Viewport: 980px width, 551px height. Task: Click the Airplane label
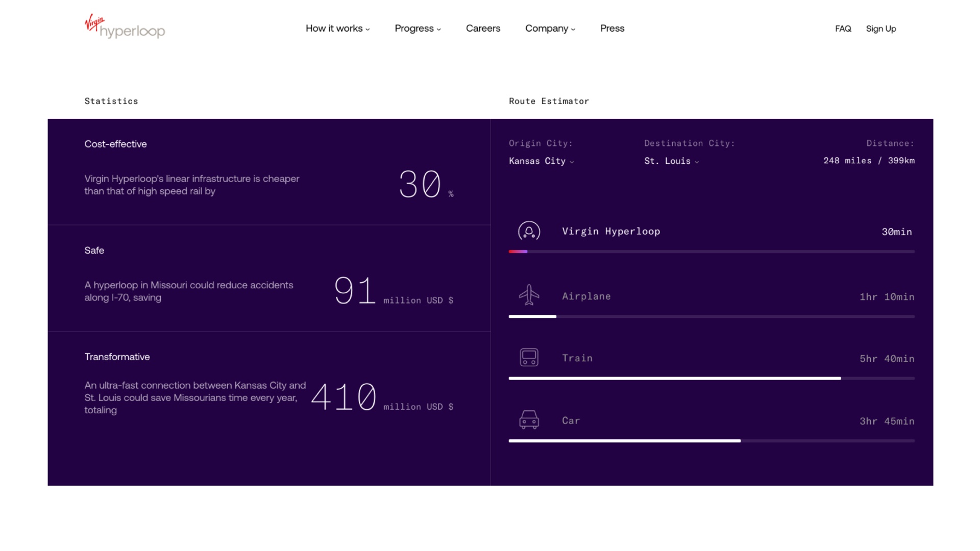click(x=586, y=296)
